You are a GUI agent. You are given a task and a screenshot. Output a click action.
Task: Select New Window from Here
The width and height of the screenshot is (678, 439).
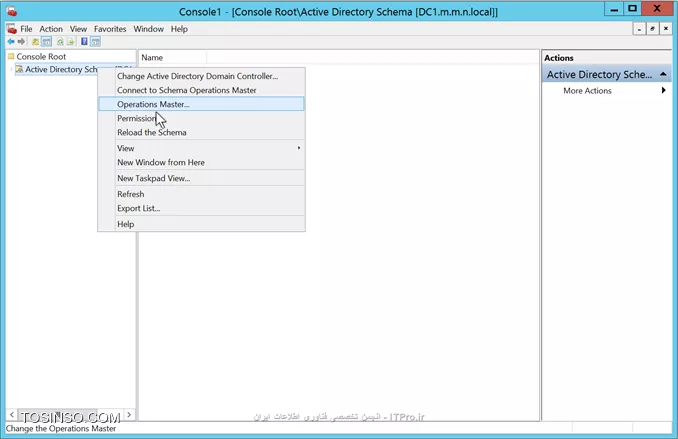[x=201, y=163]
